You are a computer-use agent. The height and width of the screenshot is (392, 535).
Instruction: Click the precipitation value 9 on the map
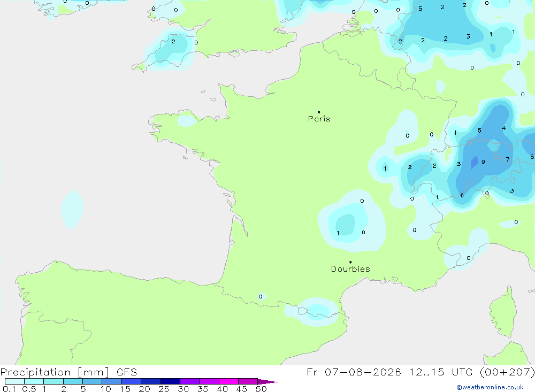tap(483, 162)
